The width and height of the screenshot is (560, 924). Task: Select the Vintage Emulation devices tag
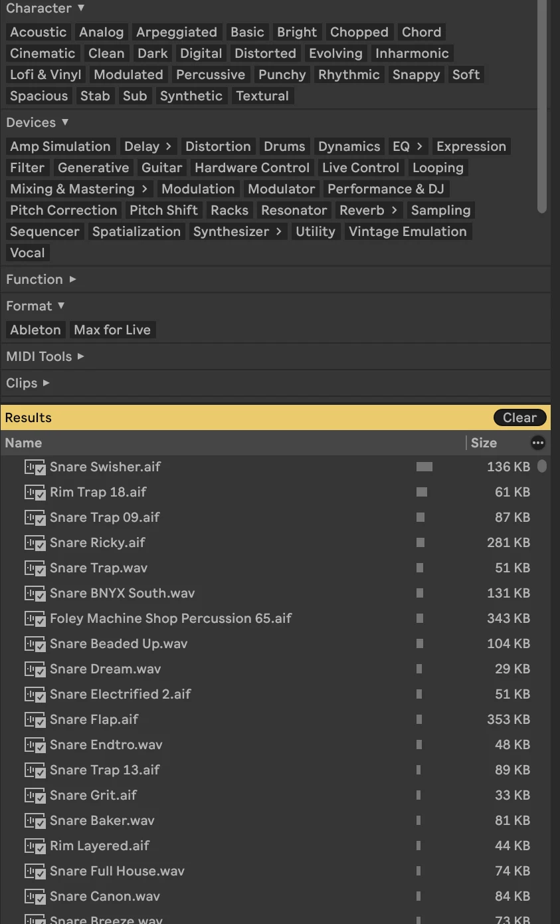pyautogui.click(x=407, y=231)
